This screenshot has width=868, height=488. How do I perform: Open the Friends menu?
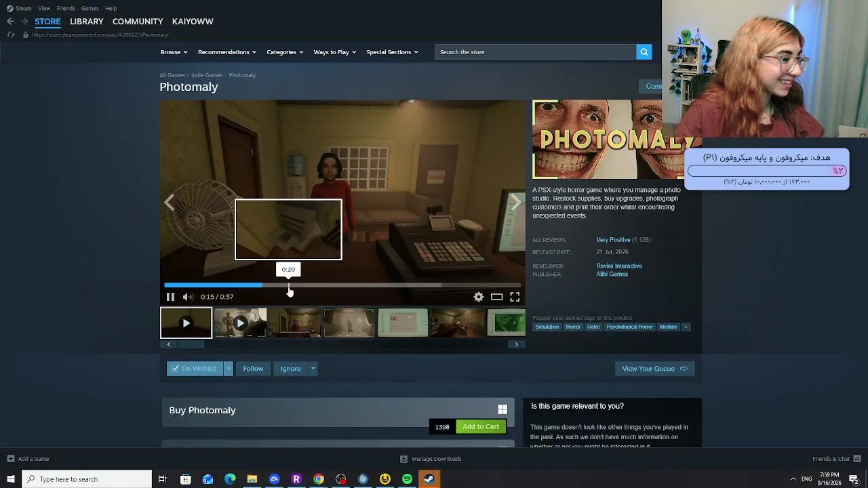66,8
